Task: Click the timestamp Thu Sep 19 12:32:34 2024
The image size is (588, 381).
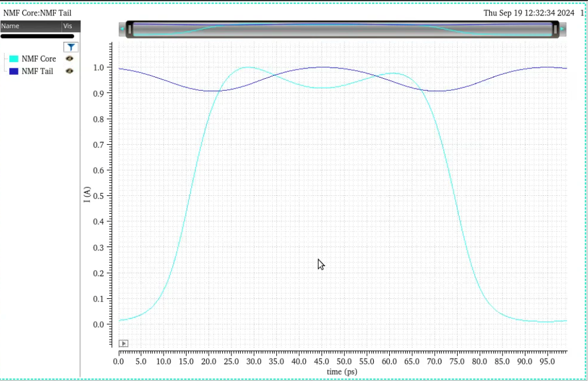Action: 529,13
